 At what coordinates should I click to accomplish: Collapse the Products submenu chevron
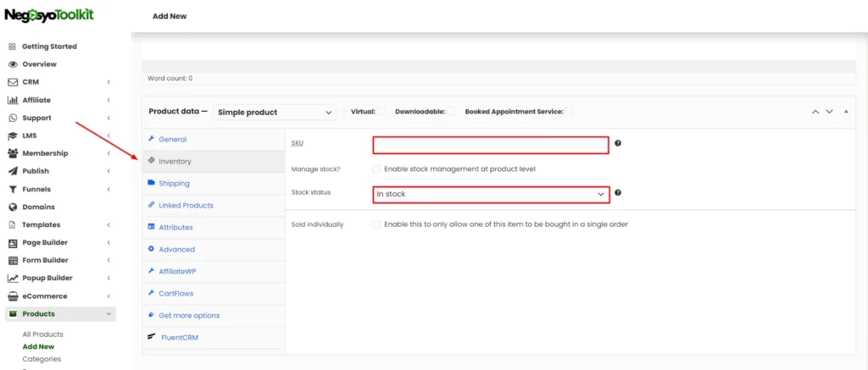pyautogui.click(x=108, y=313)
